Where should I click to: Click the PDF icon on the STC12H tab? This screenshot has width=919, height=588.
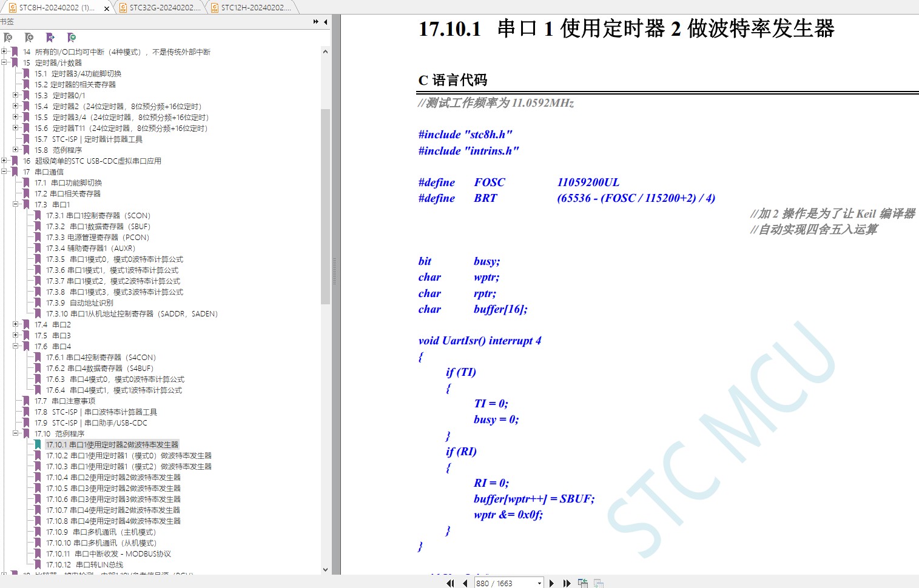[x=214, y=8]
